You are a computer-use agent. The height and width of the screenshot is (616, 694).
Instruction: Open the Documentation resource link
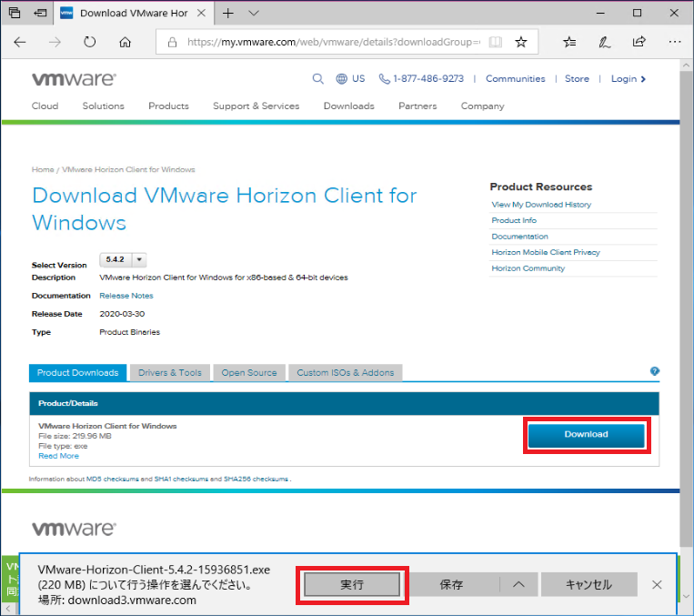(519, 237)
